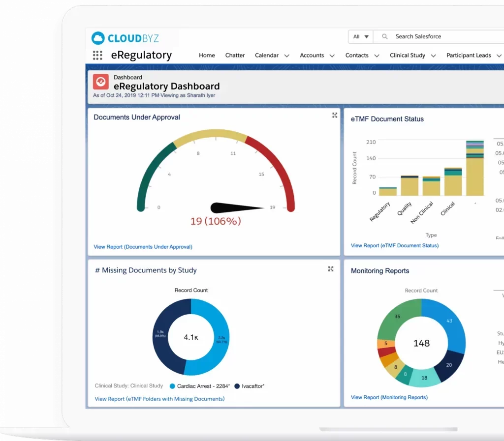504x441 pixels.
Task: Open the Clinical Study dropdown arrow
Action: (433, 56)
